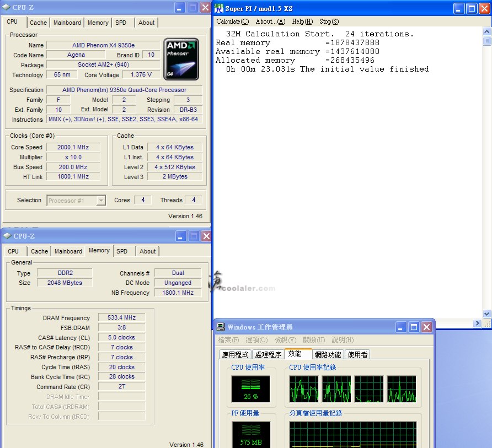Click Super PI scrollbar down arrow

(486, 314)
